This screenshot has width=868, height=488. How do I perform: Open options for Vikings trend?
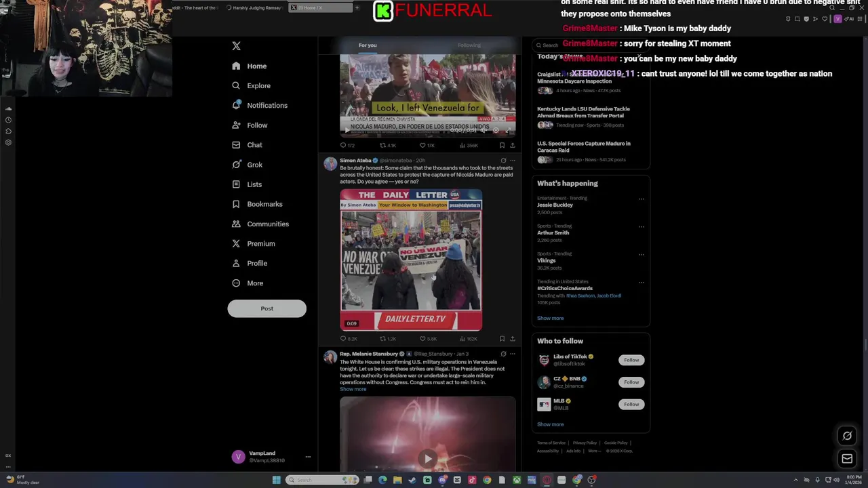click(x=641, y=255)
